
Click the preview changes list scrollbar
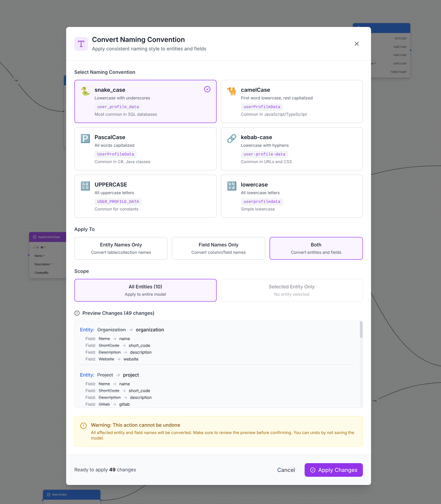pyautogui.click(x=361, y=330)
